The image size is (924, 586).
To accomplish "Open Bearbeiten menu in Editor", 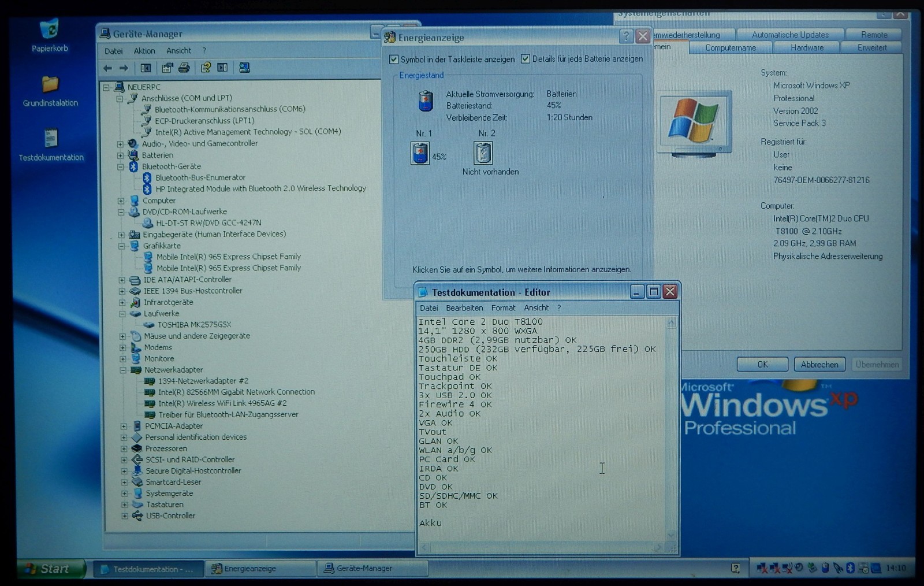I will [x=464, y=308].
